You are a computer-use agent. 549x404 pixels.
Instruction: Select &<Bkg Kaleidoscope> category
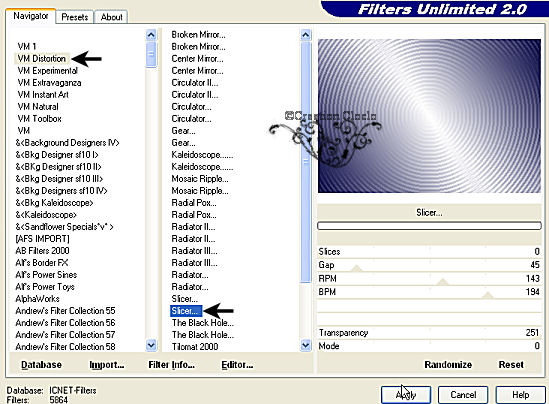point(54,203)
